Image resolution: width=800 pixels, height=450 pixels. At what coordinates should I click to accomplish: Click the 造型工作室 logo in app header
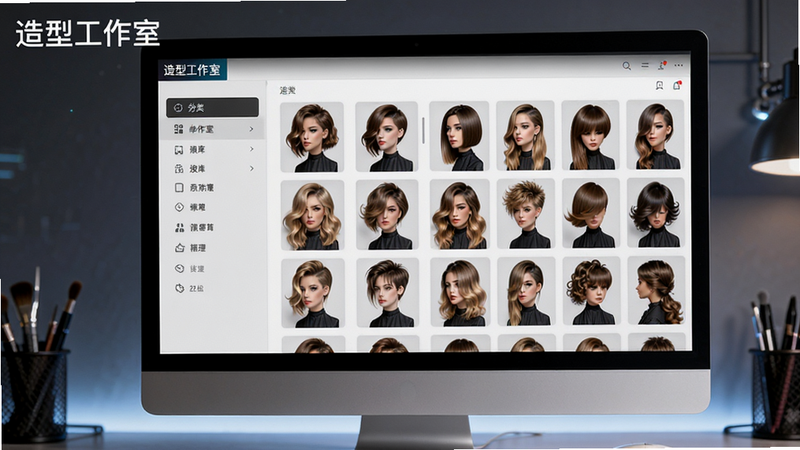click(192, 70)
